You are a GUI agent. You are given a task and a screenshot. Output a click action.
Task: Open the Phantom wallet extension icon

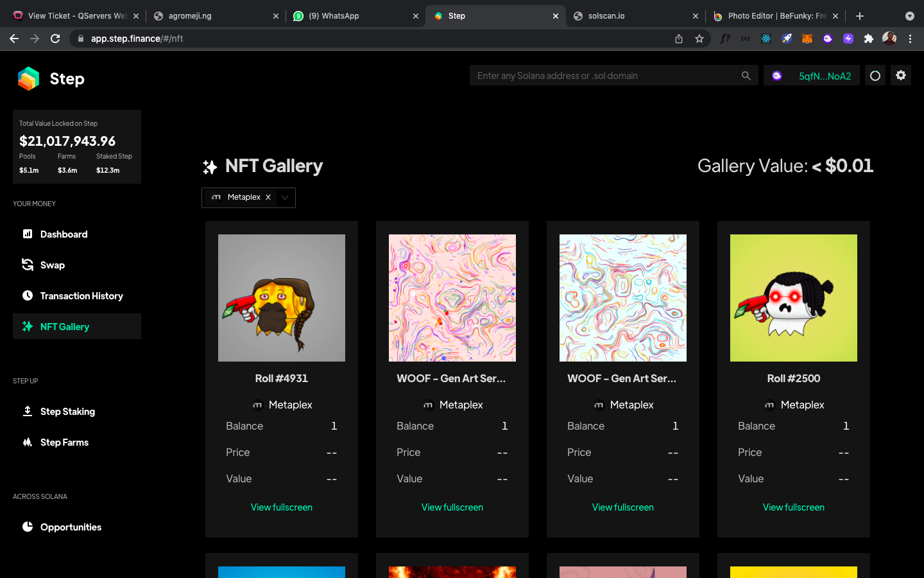point(828,39)
